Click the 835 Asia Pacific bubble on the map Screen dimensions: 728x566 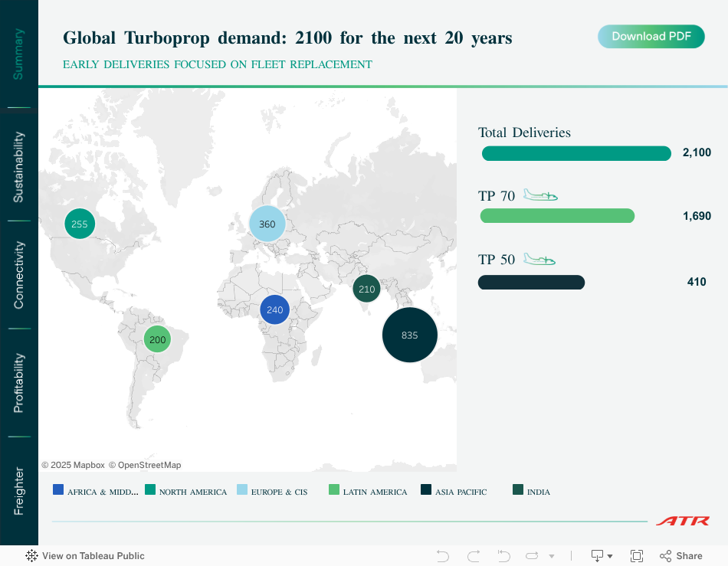tap(410, 335)
